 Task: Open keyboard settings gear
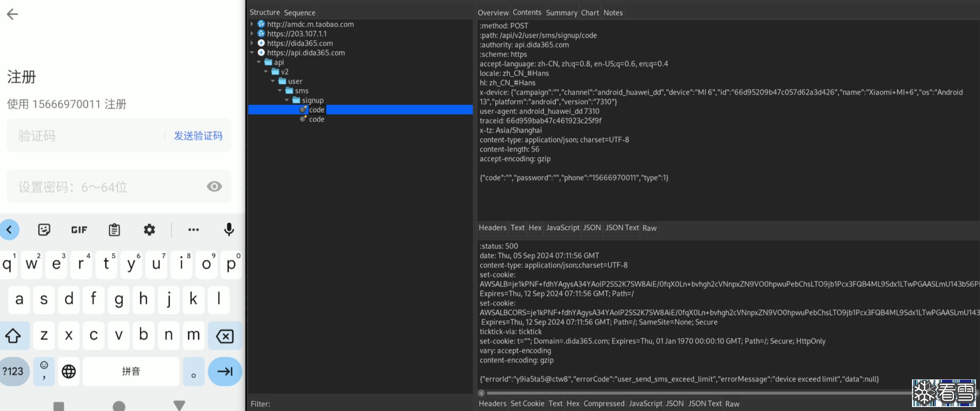149,230
